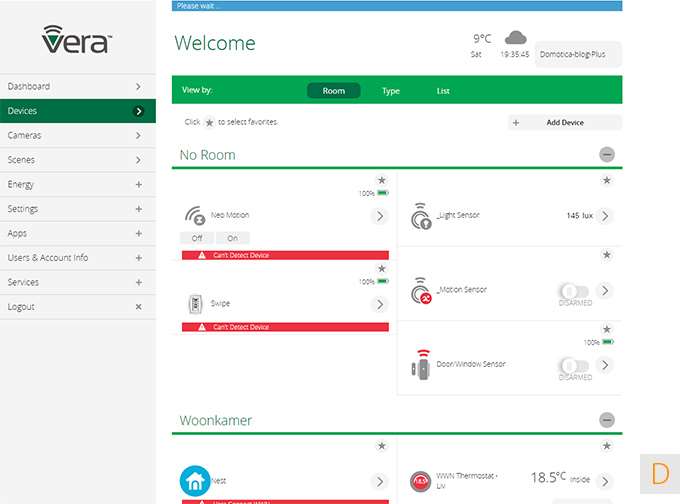Click the _Light Sensor device icon
This screenshot has height=504, width=690.
click(421, 215)
